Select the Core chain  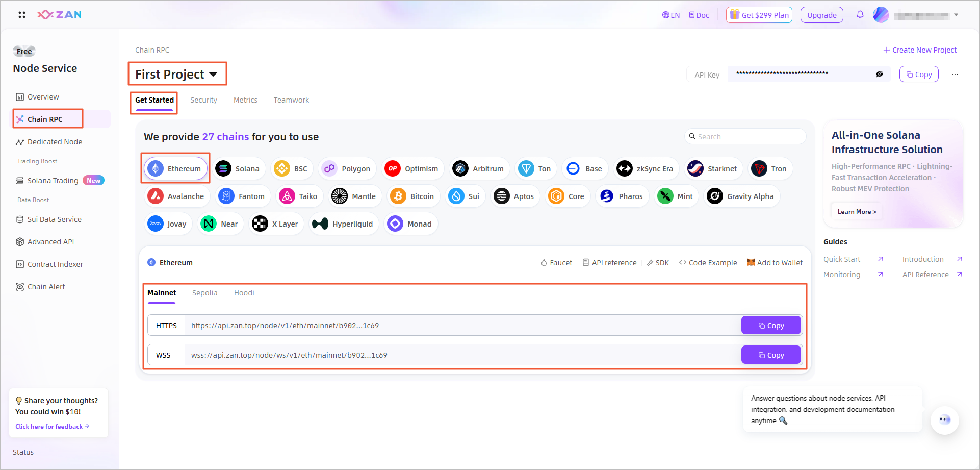[x=567, y=196]
